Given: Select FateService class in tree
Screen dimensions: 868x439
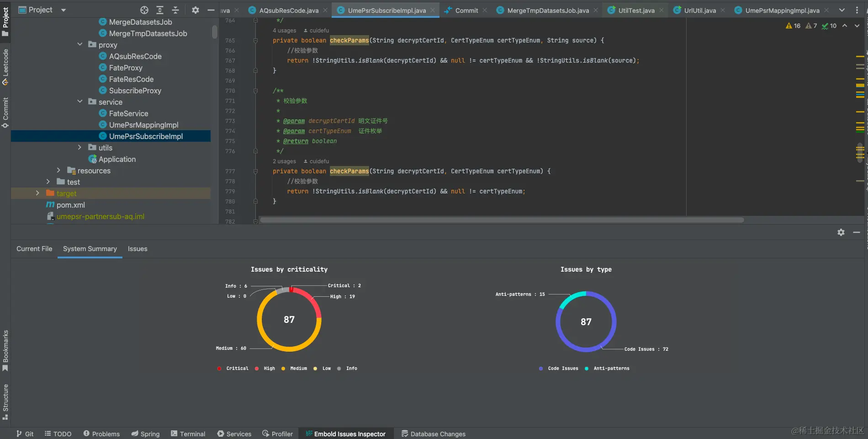Looking at the screenshot, I should click(128, 113).
